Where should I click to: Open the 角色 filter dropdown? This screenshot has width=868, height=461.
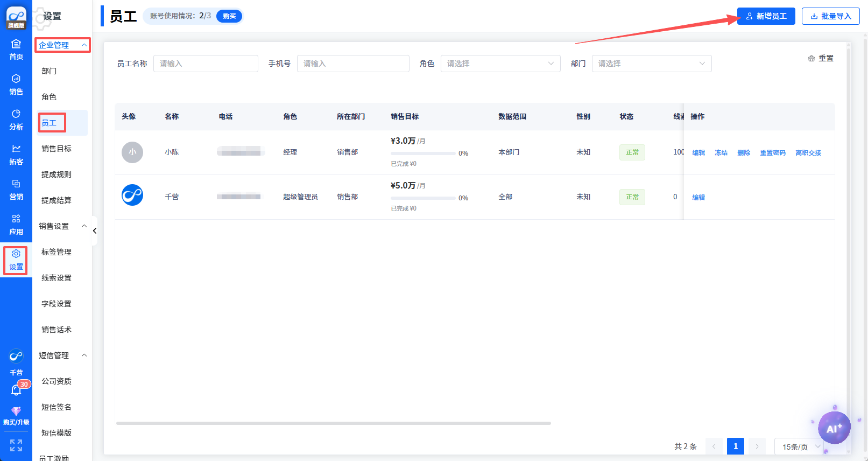click(x=500, y=64)
